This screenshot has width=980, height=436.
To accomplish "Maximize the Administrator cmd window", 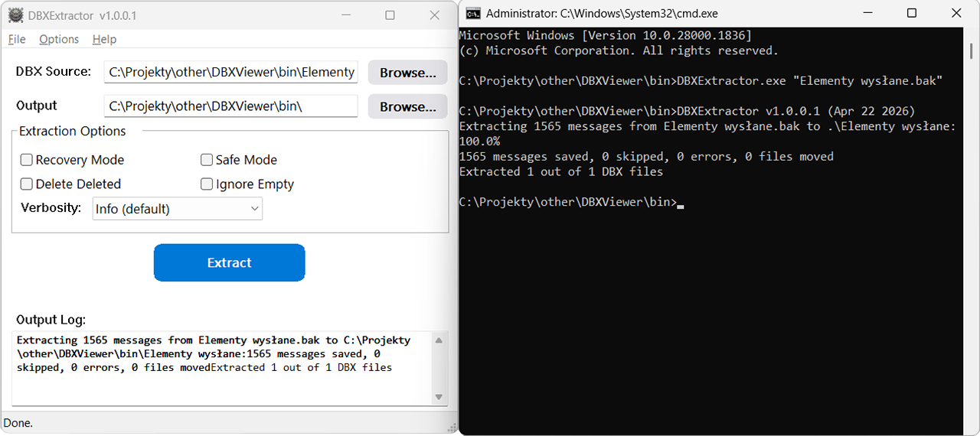I will 911,13.
